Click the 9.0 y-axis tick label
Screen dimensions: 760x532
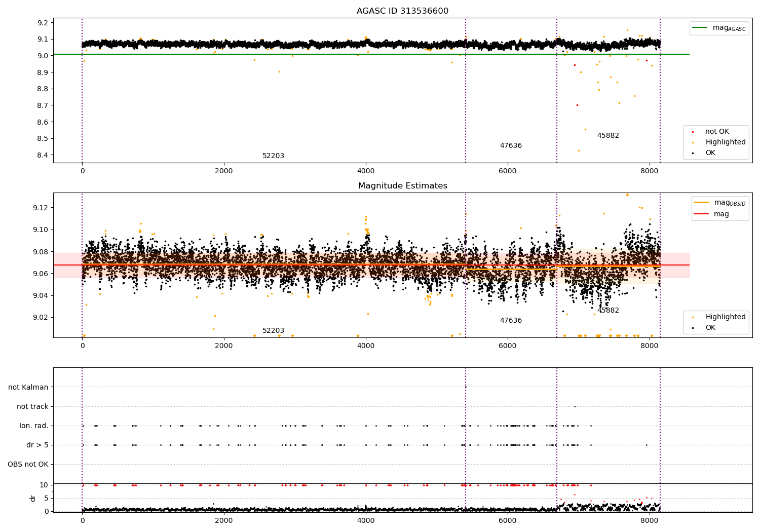[43, 56]
